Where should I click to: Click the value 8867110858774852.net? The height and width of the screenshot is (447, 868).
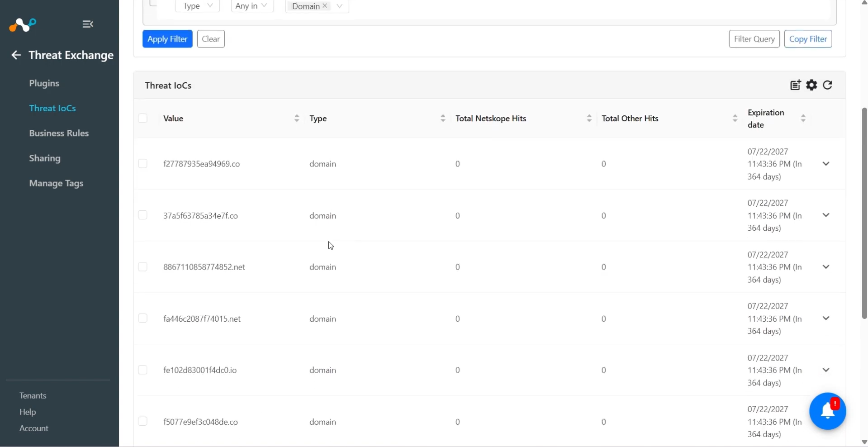click(204, 267)
